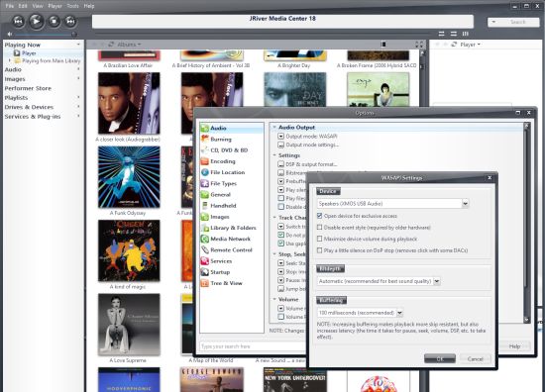Open the Tools menu

(x=72, y=6)
